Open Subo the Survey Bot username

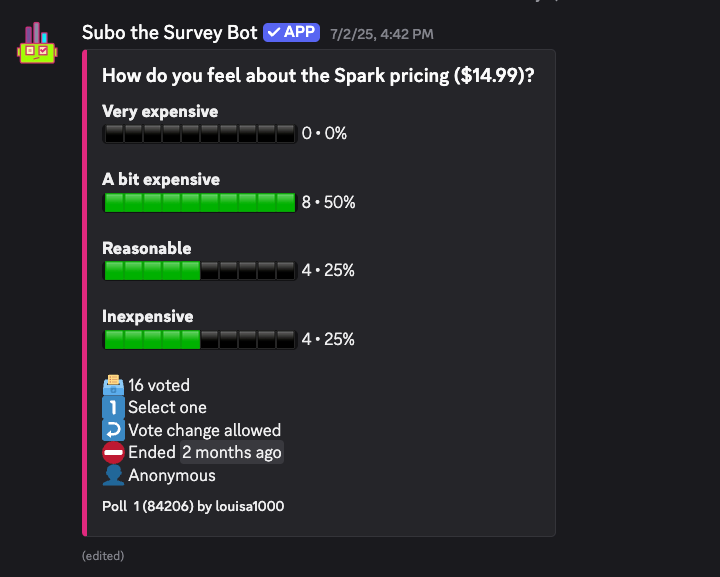point(169,33)
